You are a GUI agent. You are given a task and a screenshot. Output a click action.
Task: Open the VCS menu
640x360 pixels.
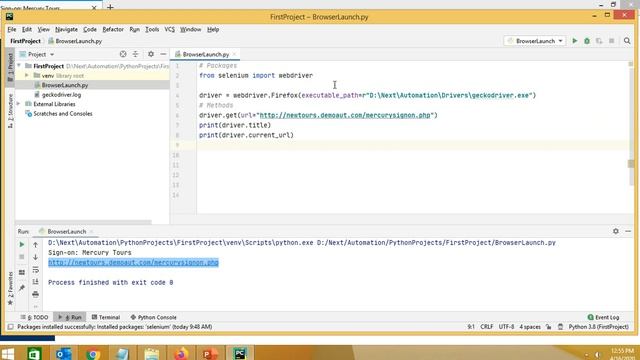[x=169, y=29]
